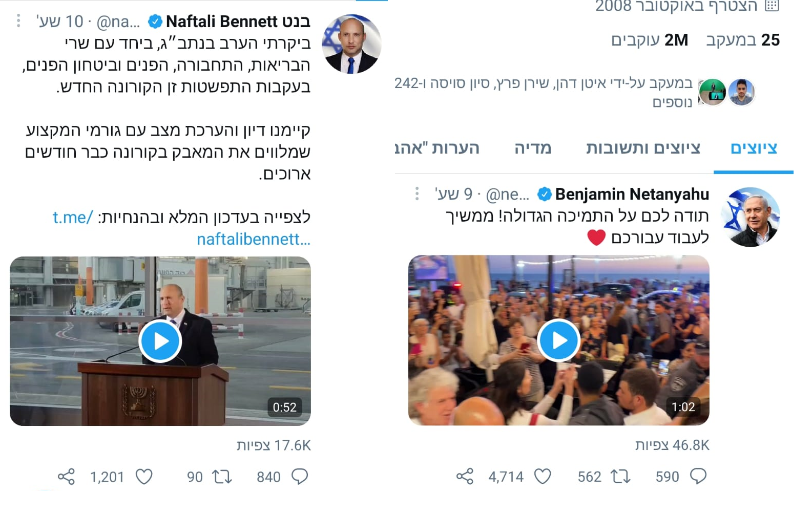Open the 25 במעקב following list
Image resolution: width=812 pixels, height=516 pixels.
(743, 40)
